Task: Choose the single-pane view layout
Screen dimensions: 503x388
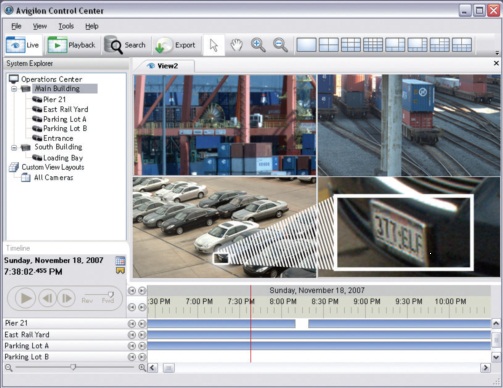Action: [306, 45]
